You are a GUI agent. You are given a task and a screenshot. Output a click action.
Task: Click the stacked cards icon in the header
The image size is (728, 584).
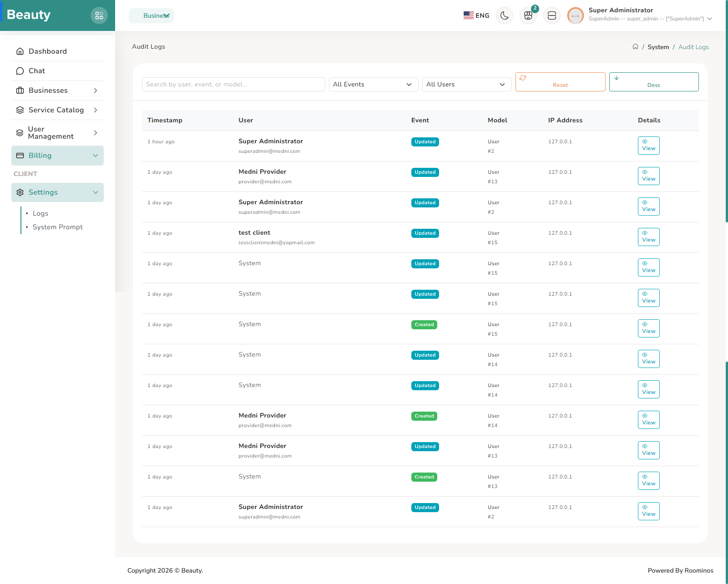pos(551,15)
